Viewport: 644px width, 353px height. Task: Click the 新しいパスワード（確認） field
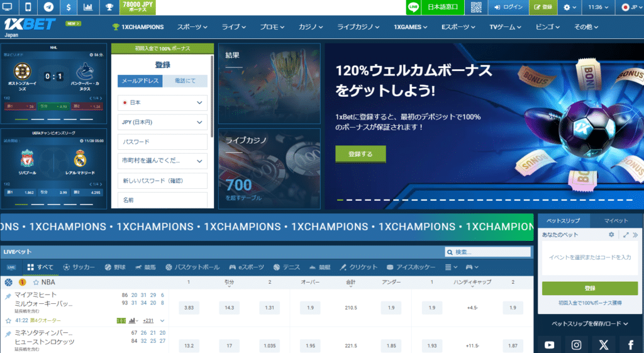(x=162, y=181)
